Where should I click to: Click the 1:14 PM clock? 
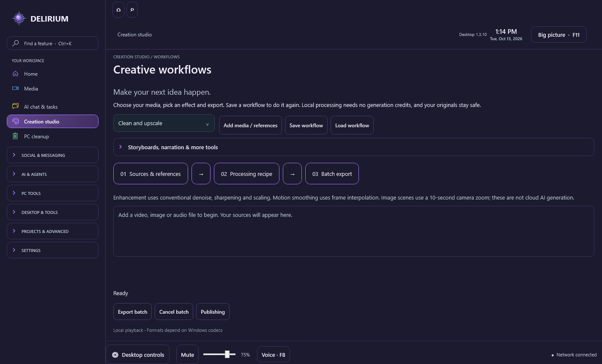506,32
